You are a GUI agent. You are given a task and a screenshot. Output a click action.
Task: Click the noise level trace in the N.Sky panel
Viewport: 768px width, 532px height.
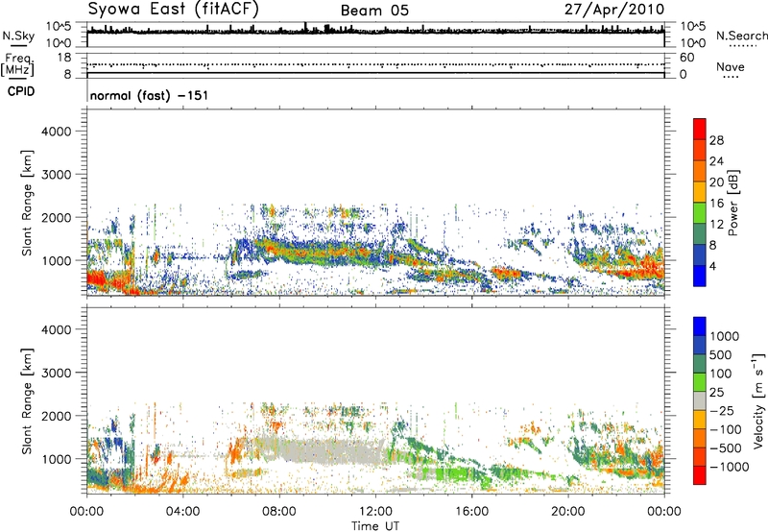[375, 32]
